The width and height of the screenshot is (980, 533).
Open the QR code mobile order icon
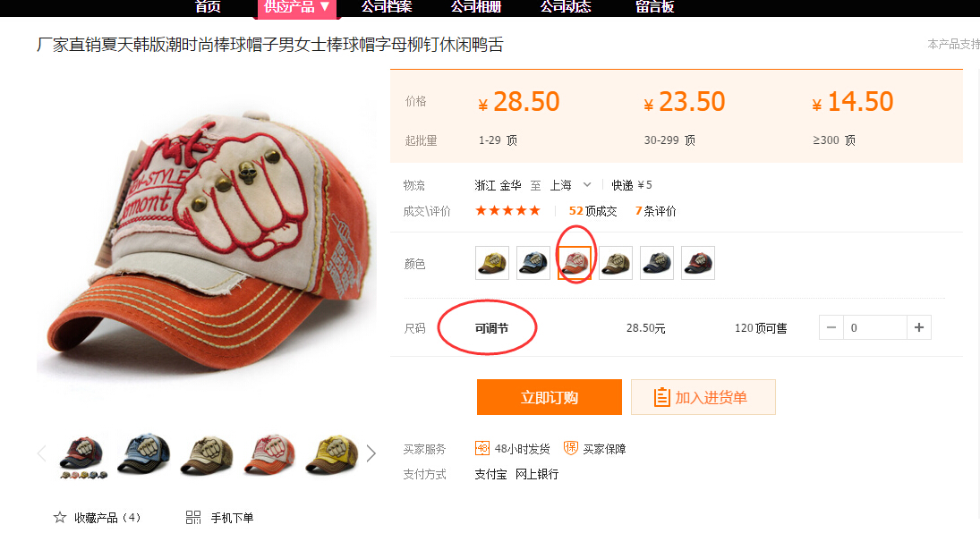click(193, 518)
